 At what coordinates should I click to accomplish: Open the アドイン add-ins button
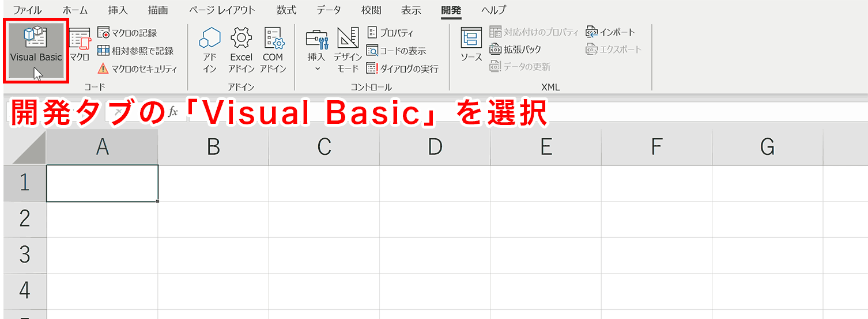pos(210,51)
